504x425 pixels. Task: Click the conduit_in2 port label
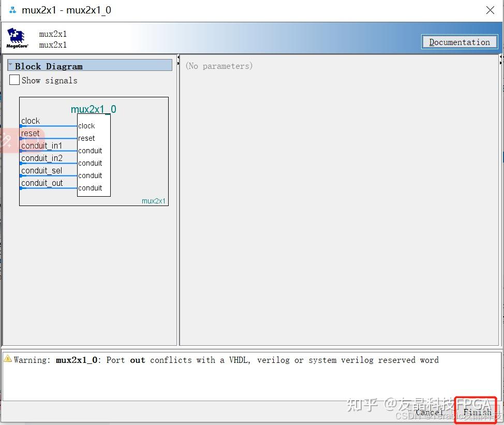pos(42,158)
